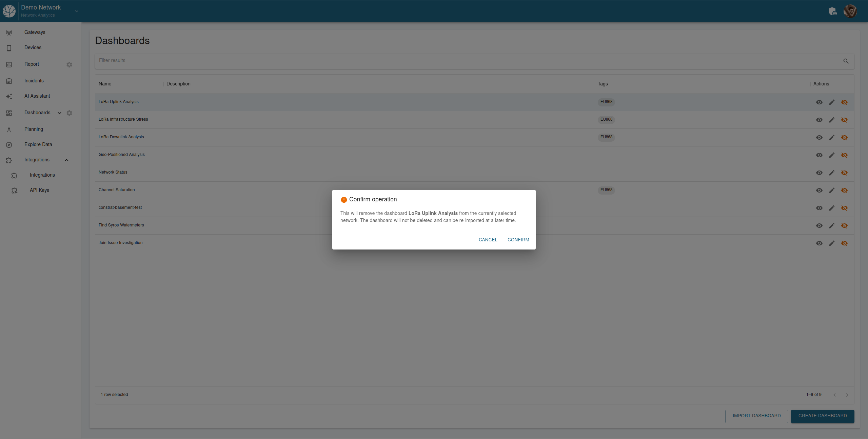Viewport: 868px width, 439px height.
Task: Click the search magnifier icon
Action: click(846, 61)
